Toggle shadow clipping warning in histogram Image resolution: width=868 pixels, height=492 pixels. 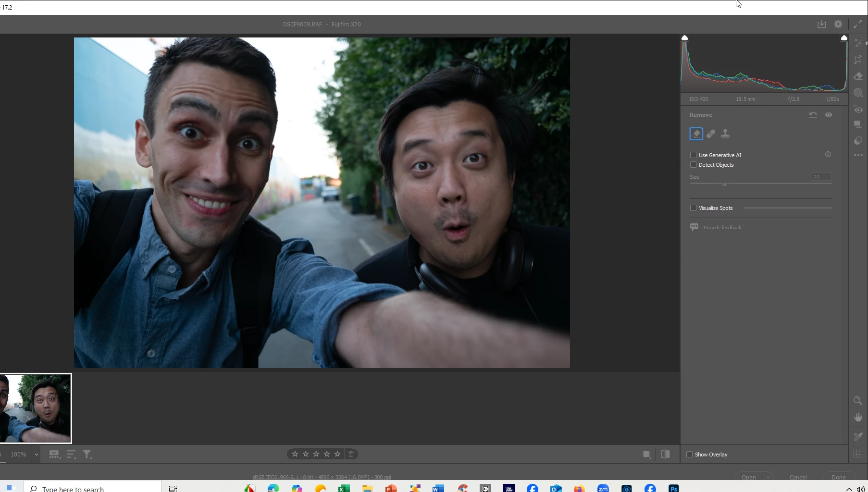coord(685,37)
